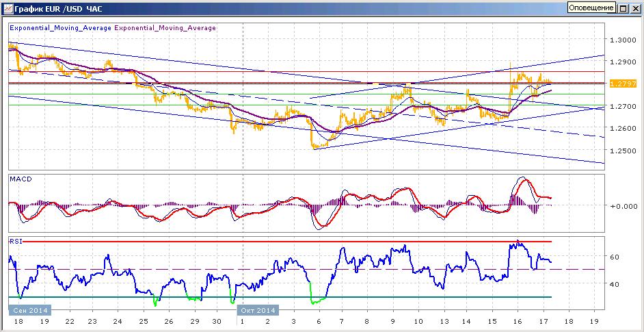This screenshot has width=644, height=332.
Task: Click the 1.3000 price axis value
Action: (x=623, y=40)
